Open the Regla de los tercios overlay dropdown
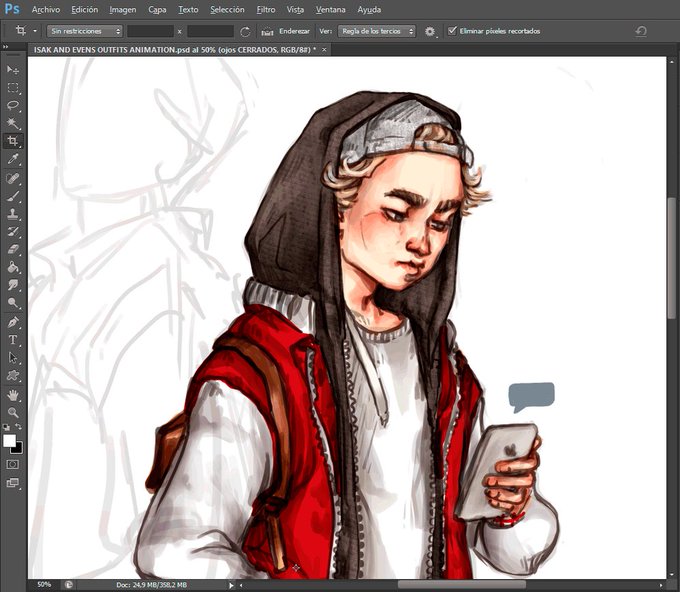 pyautogui.click(x=376, y=31)
